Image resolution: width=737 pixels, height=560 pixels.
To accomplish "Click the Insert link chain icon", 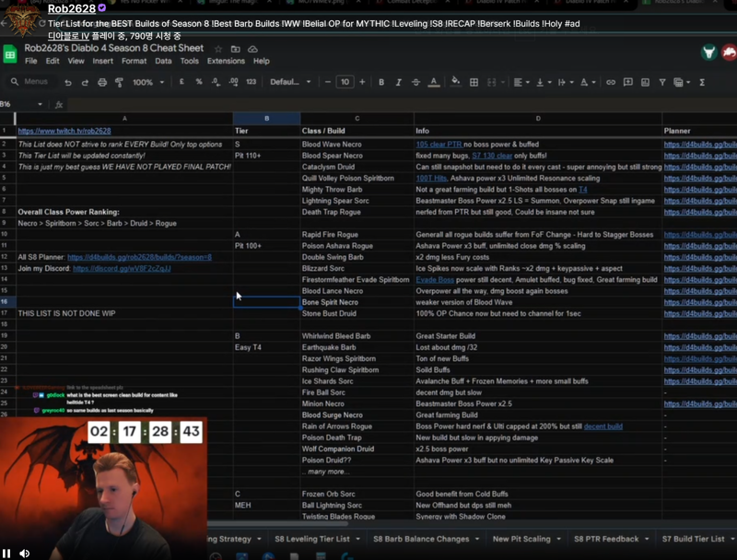I will tap(611, 82).
